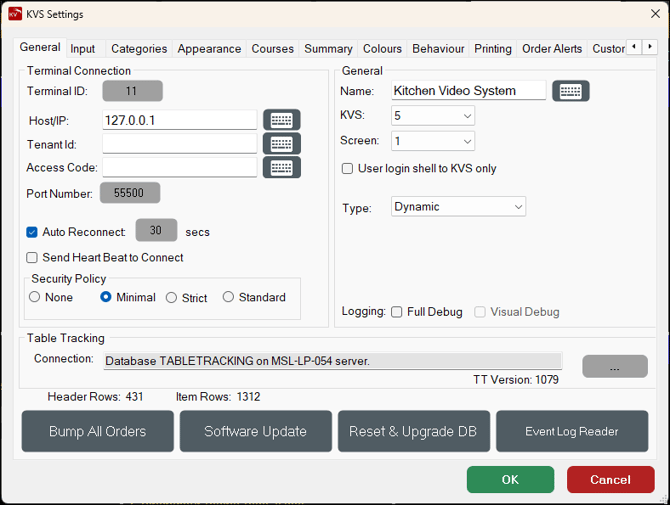This screenshot has height=505, width=670.
Task: Click the Name field Kitchen Video System
Action: click(x=468, y=91)
